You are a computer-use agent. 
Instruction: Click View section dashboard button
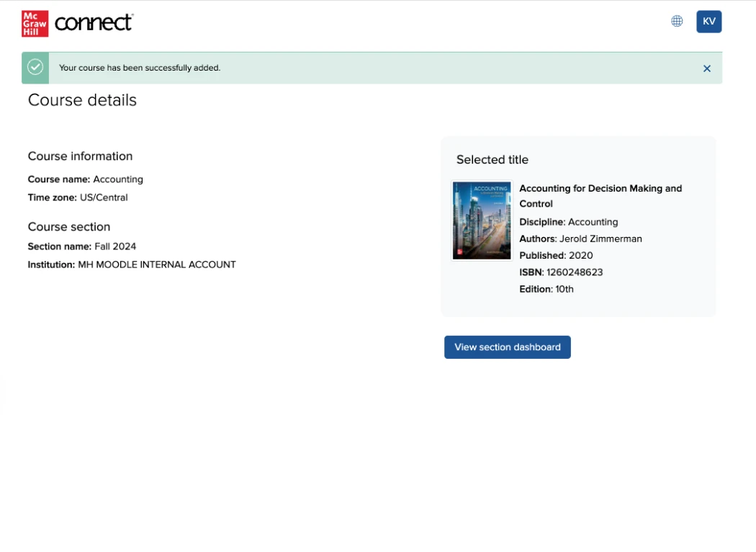(x=507, y=347)
